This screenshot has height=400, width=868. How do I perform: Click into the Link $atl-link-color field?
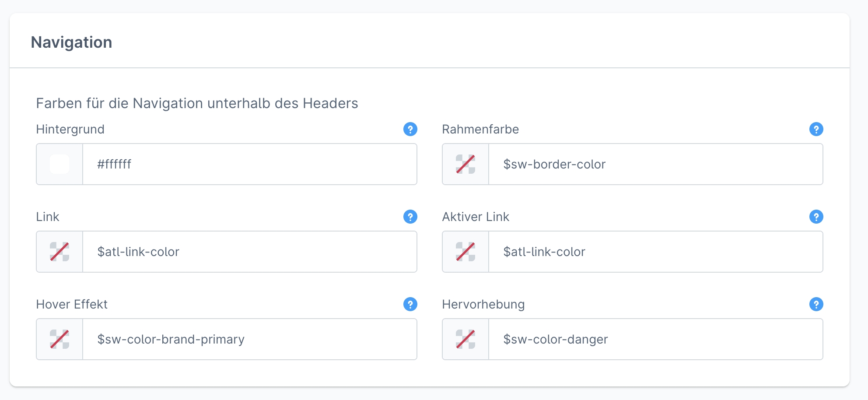(249, 252)
